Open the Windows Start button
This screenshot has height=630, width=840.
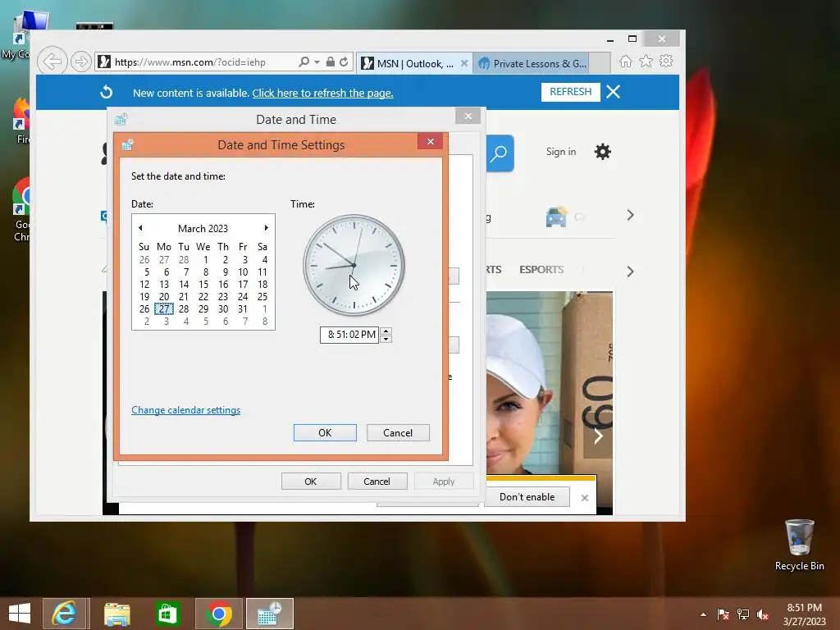tap(20, 614)
